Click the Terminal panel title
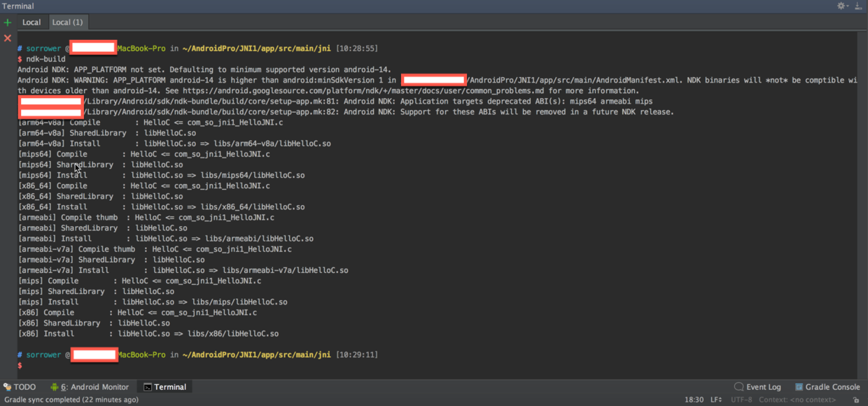Viewport: 868px width, 406px height. tap(17, 6)
